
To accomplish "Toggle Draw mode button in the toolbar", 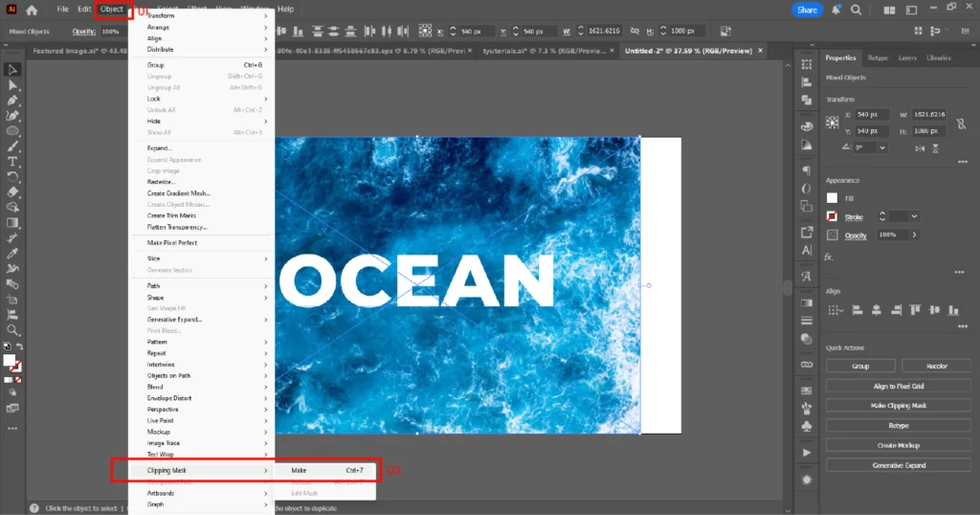I will 12,392.
